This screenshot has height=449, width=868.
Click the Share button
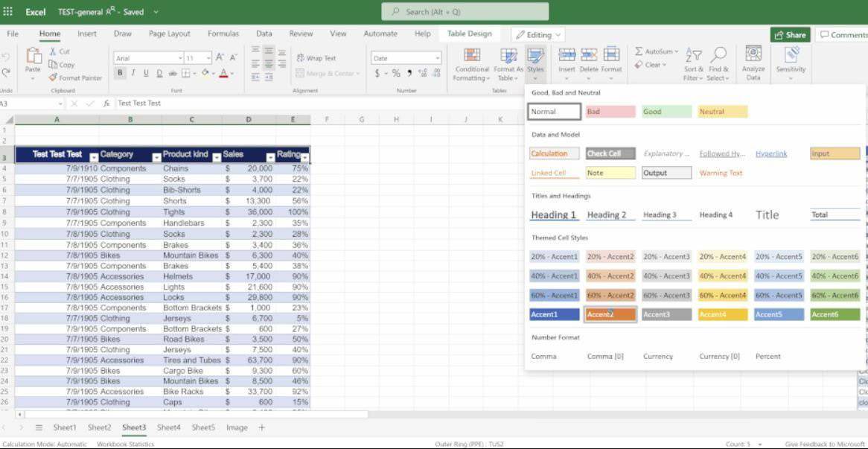click(x=790, y=34)
